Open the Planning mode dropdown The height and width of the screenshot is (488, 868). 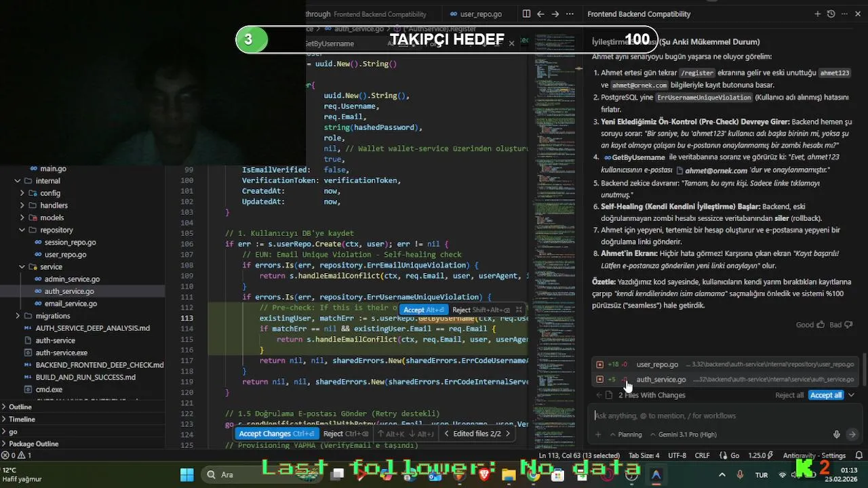(625, 434)
